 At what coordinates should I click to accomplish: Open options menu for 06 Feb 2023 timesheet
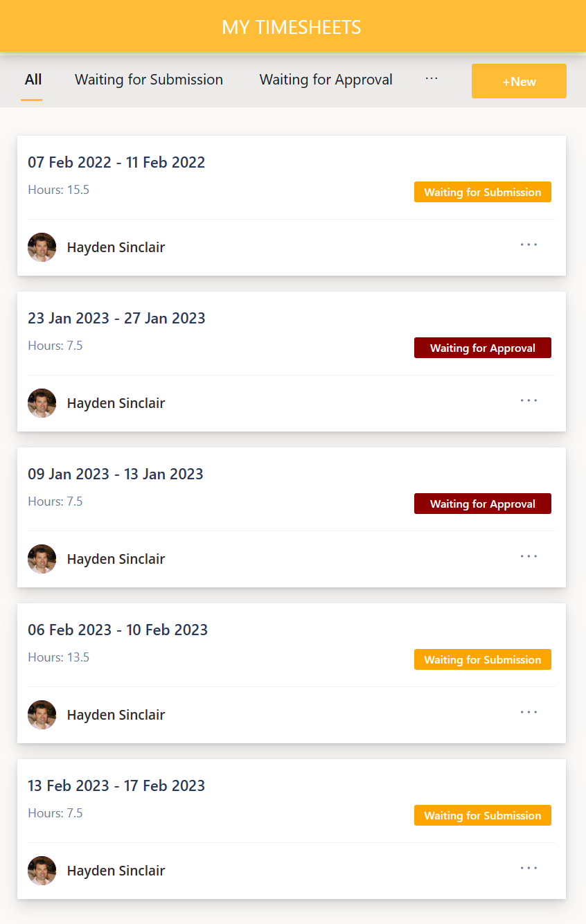[529, 712]
